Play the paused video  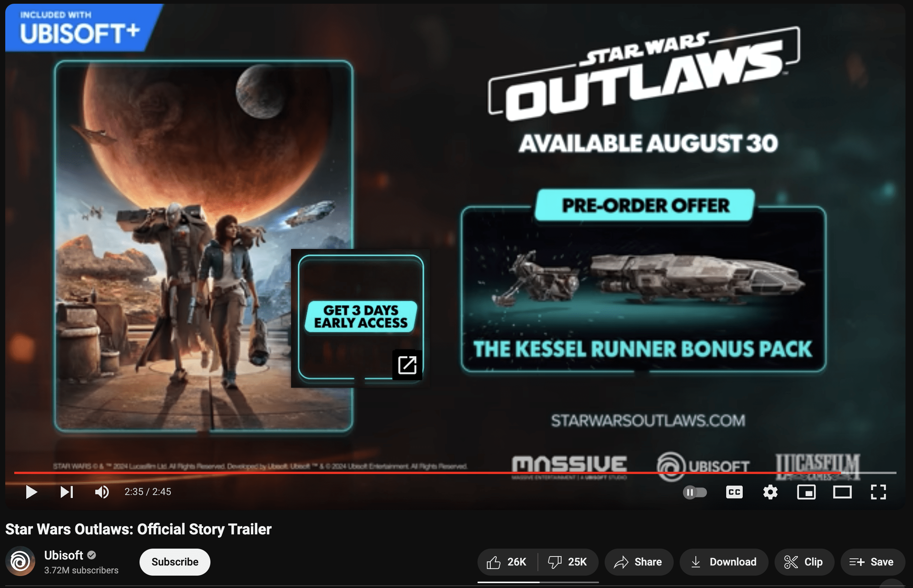pos(31,492)
